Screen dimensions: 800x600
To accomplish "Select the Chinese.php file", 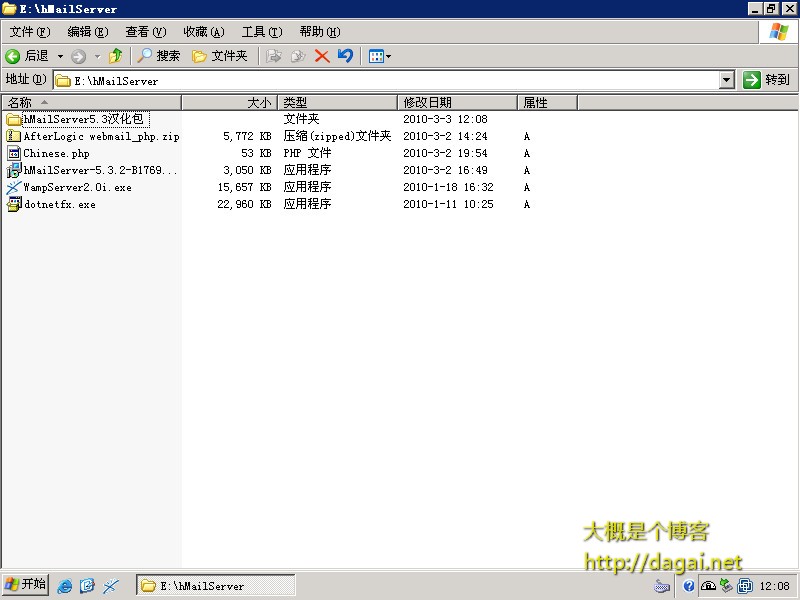I will (x=56, y=153).
